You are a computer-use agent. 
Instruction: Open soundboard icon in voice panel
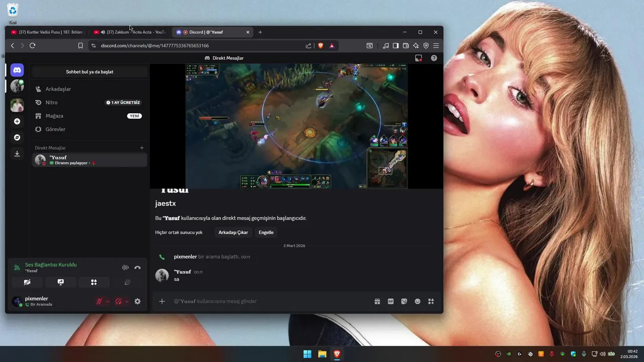pyautogui.click(x=127, y=282)
